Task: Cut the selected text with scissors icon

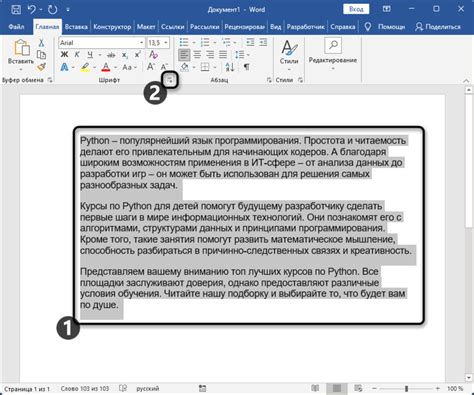Action: (x=41, y=43)
